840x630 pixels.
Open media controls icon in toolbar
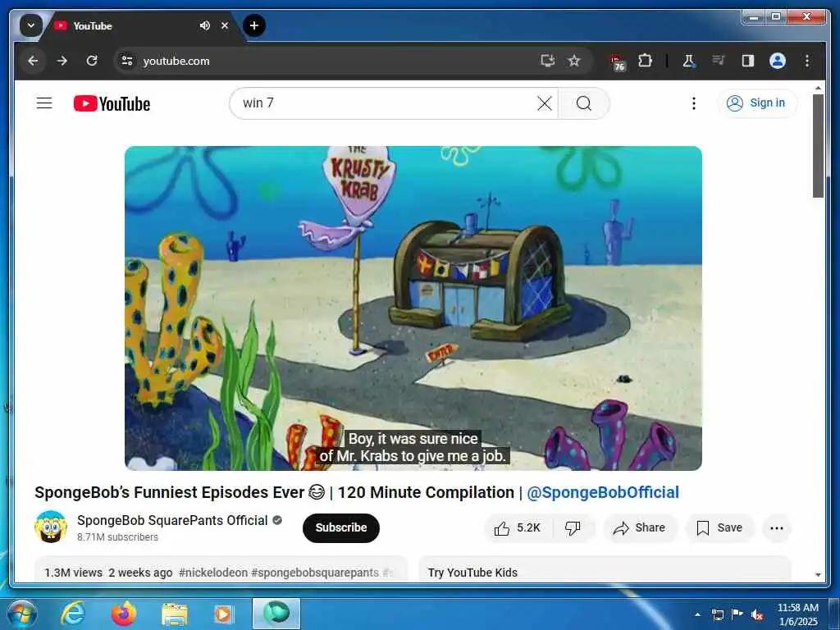[719, 61]
